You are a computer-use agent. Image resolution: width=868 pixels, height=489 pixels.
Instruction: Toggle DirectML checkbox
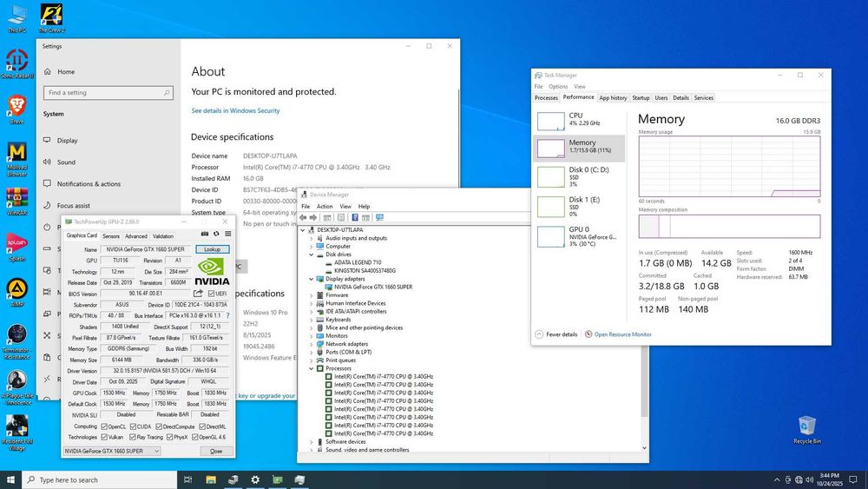[x=202, y=426]
